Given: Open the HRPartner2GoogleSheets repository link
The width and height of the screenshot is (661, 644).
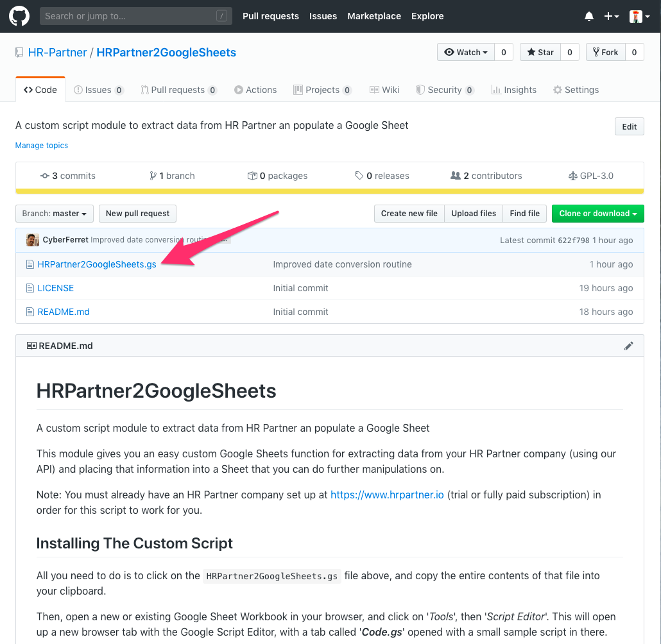Looking at the screenshot, I should pyautogui.click(x=166, y=52).
